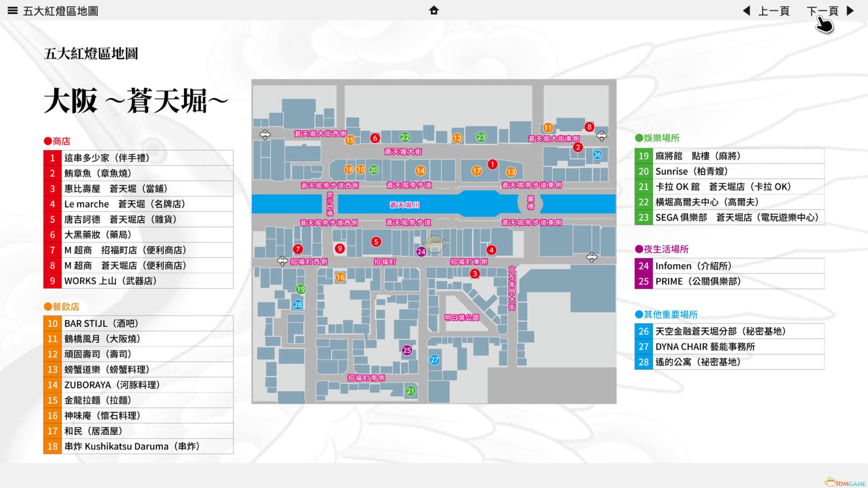The image size is (868, 488).
Task: Click orange map marker 16 on the map
Action: 340,277
